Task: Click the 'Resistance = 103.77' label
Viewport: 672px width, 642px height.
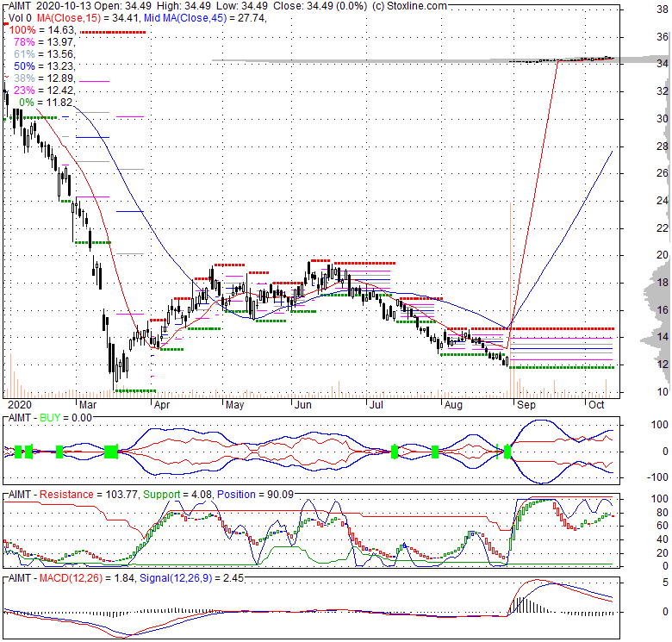Action: pos(89,495)
